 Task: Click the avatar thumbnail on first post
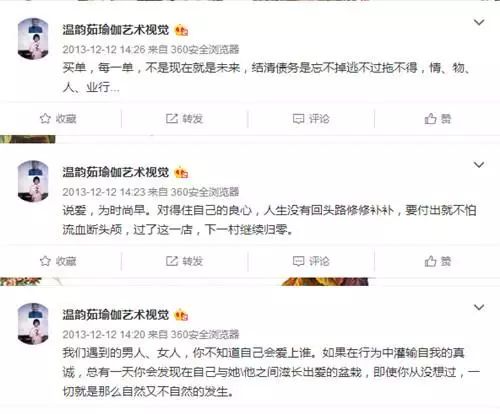(33, 39)
